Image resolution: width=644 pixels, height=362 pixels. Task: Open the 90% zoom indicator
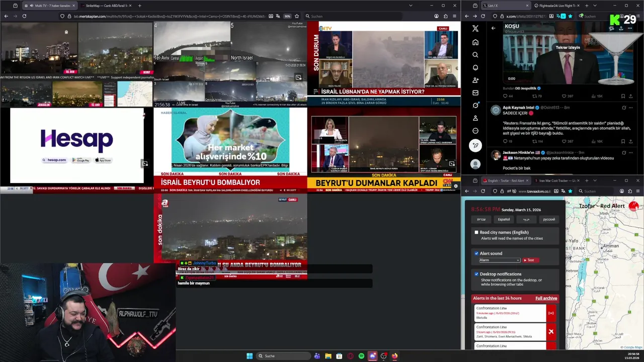287,16
